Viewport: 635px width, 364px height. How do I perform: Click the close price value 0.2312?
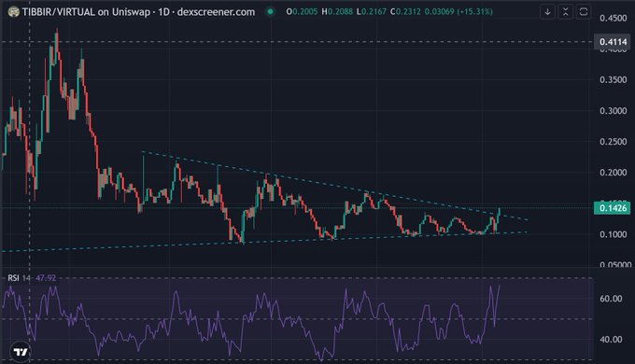408,12
